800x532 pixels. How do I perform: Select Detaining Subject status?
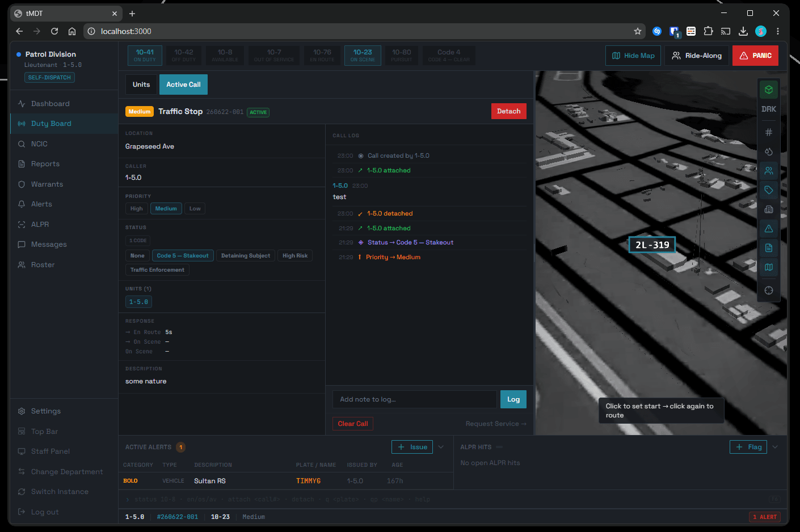click(246, 256)
